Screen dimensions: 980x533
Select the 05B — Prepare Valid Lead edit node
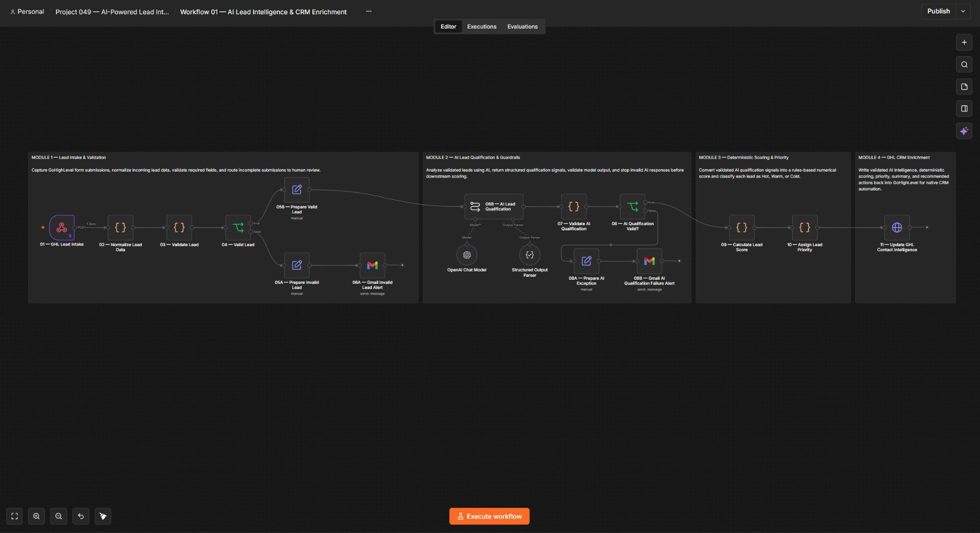(x=297, y=190)
